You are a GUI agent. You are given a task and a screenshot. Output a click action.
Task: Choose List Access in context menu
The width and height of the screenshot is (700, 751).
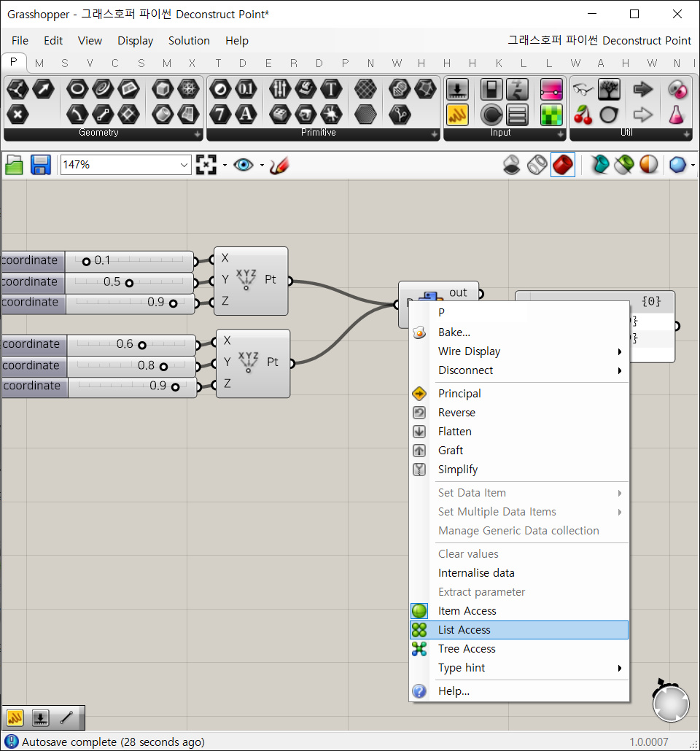coord(519,630)
